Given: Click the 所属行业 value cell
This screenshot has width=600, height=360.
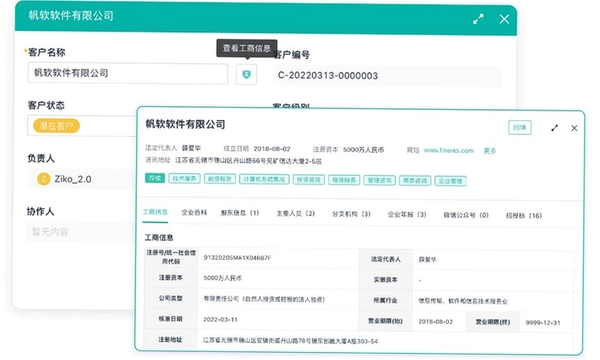Looking at the screenshot, I should (x=493, y=301).
